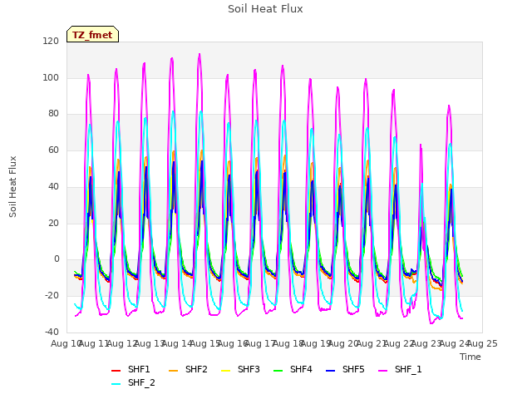532x399 pixels.
Task: Click the TZ_fmet annotation label
Action: (92, 35)
